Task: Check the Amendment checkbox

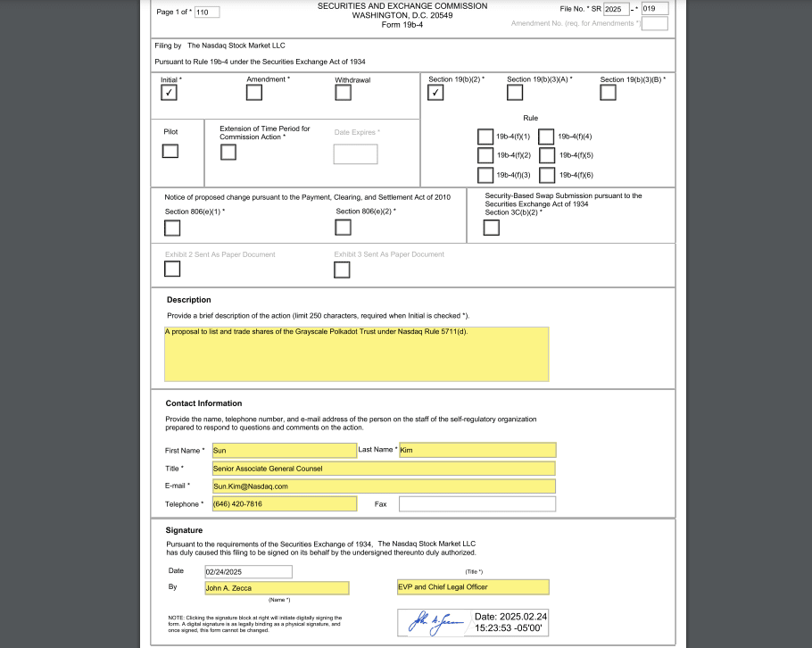Action: point(254,93)
